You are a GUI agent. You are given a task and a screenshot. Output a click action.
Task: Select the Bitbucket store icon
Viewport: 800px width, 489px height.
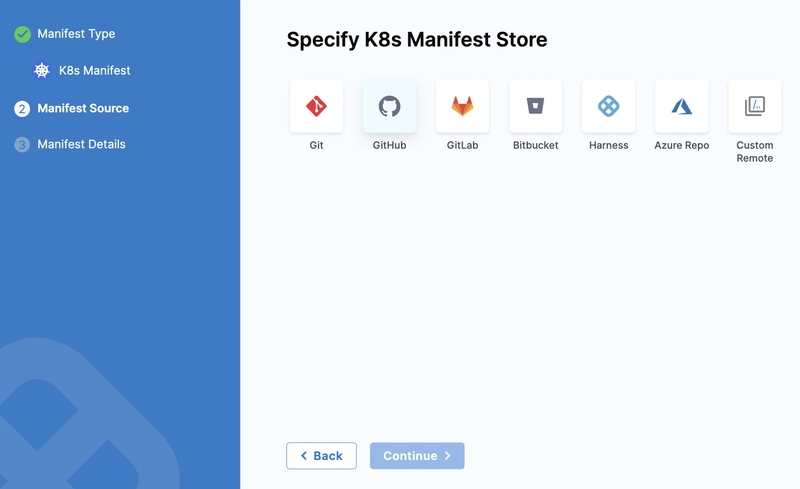point(535,106)
